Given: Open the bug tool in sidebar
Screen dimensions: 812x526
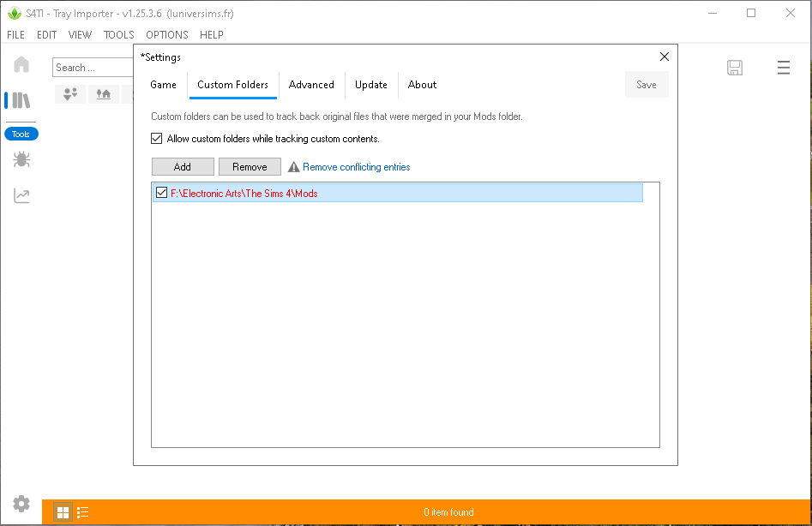Looking at the screenshot, I should (x=21, y=159).
